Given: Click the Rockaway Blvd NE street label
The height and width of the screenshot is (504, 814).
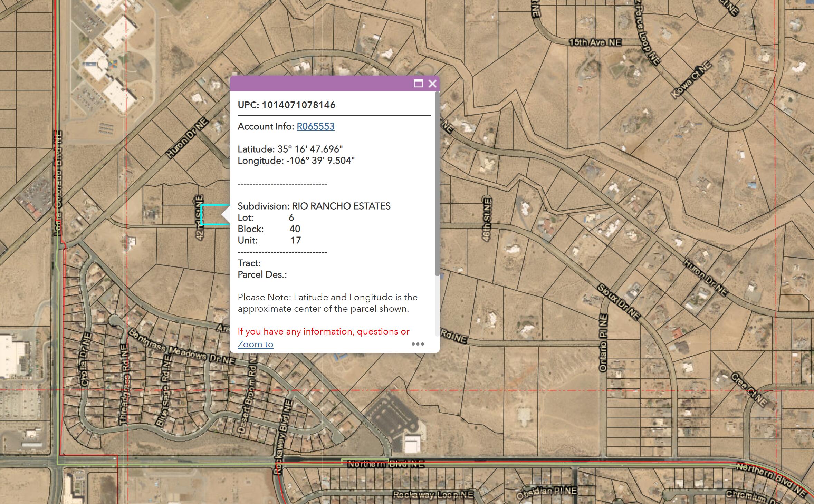Looking at the screenshot, I should tap(283, 437).
